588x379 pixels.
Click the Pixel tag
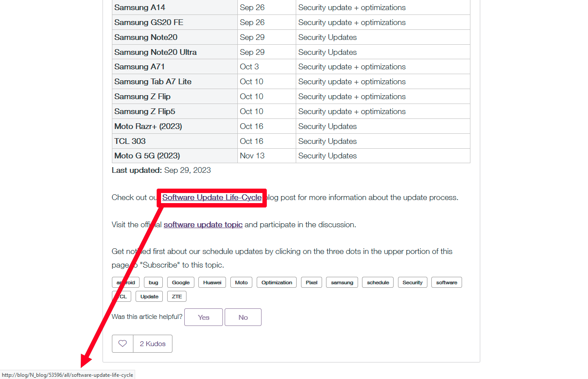312,282
